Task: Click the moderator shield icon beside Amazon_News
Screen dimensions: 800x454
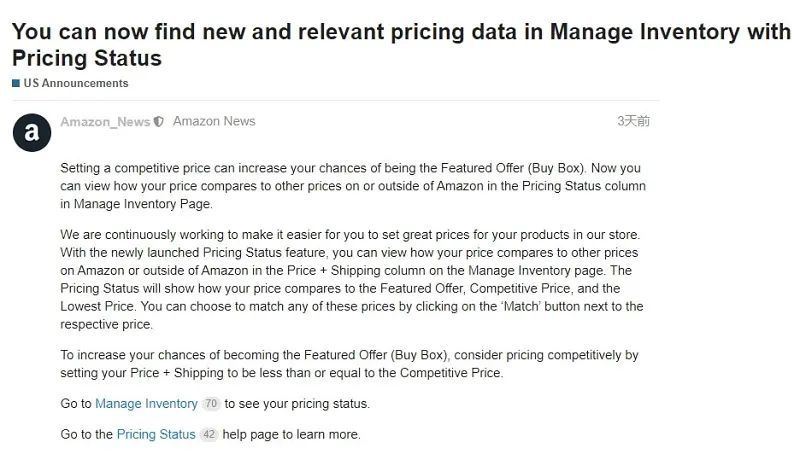Action: 159,122
